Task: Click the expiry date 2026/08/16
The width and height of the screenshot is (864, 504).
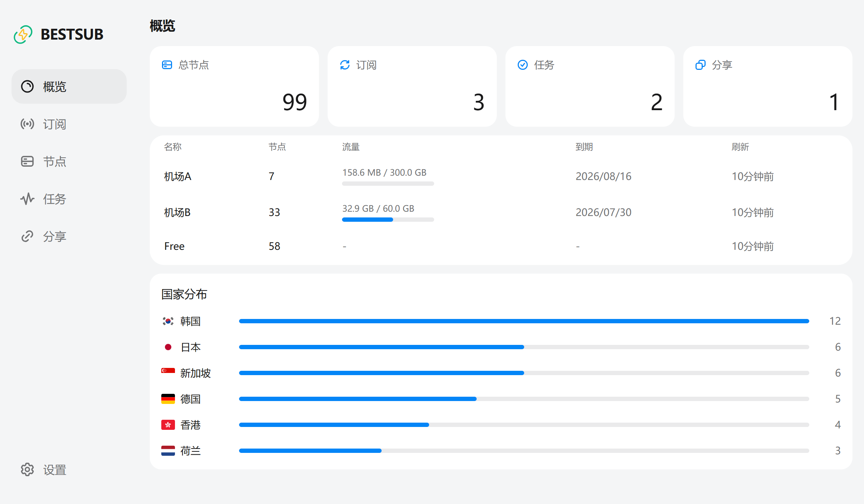Action: click(x=603, y=176)
